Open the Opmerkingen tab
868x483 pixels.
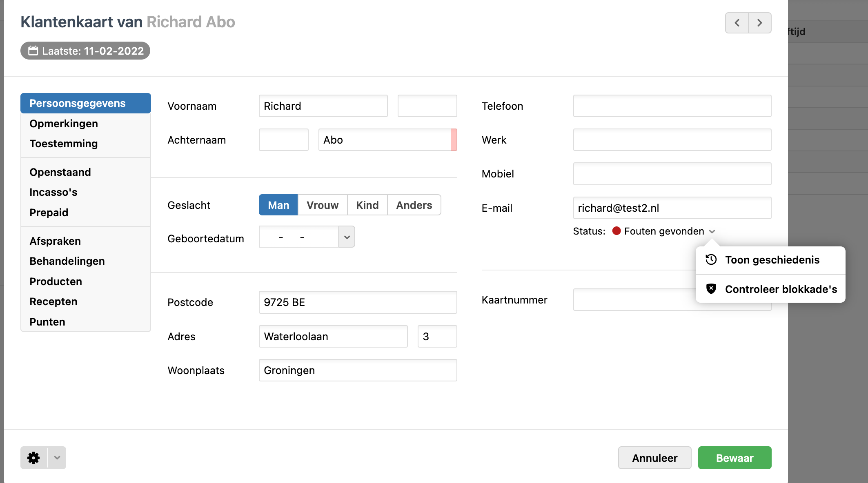point(64,124)
